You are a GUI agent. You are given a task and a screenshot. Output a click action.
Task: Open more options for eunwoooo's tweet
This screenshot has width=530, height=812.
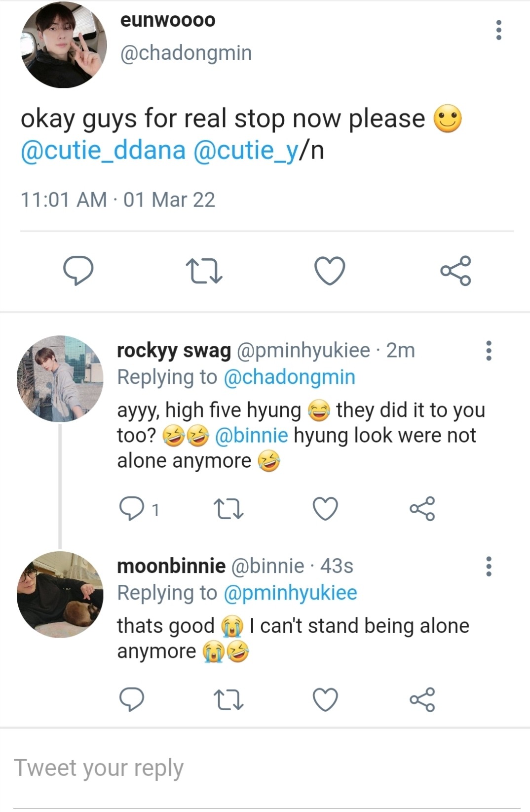coord(499,30)
